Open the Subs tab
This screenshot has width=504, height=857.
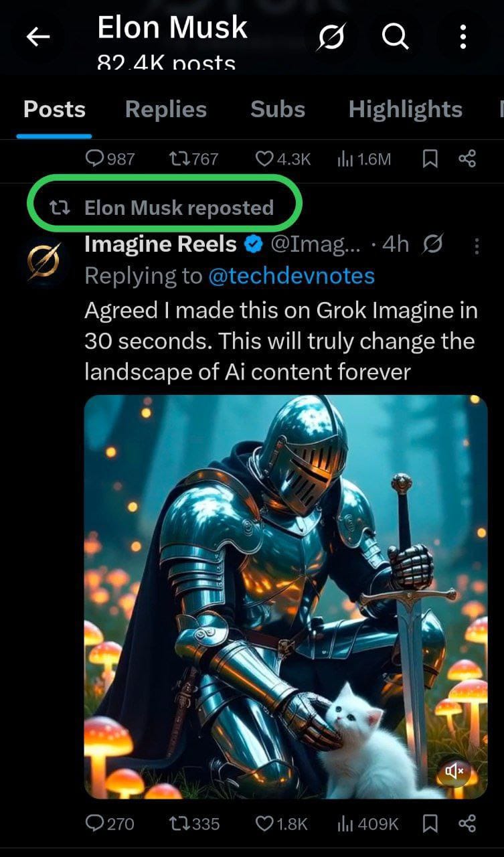(277, 109)
